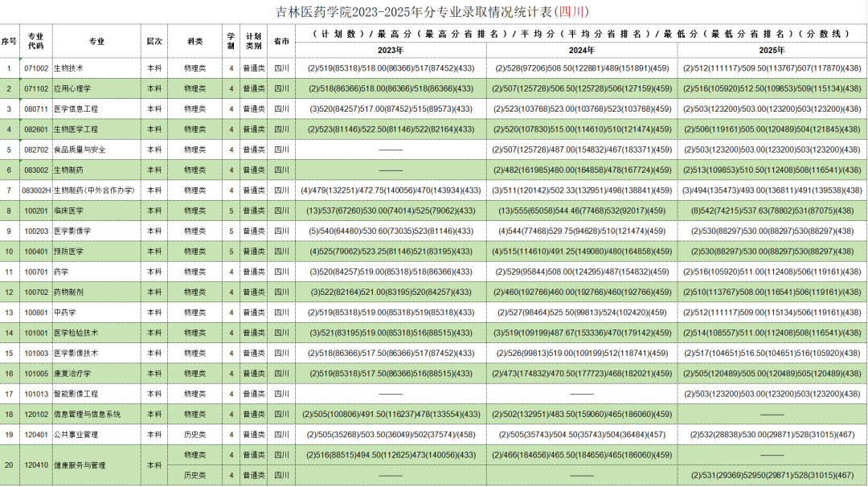Image resolution: width=868 pixels, height=487 pixels.
Task: Select the 2023 data (2)/505(100806) for 信息管理与信息系统
Action: [x=391, y=415]
